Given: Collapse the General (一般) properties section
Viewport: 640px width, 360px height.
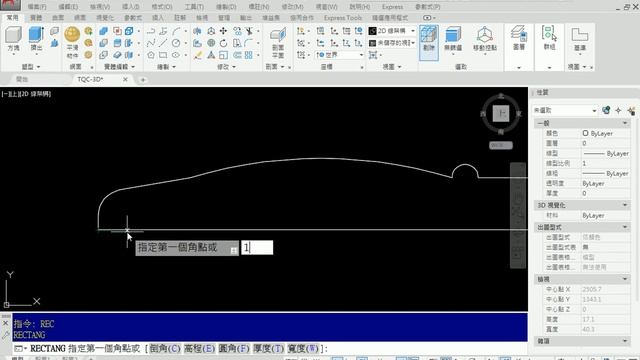Looking at the screenshot, I should coord(625,123).
